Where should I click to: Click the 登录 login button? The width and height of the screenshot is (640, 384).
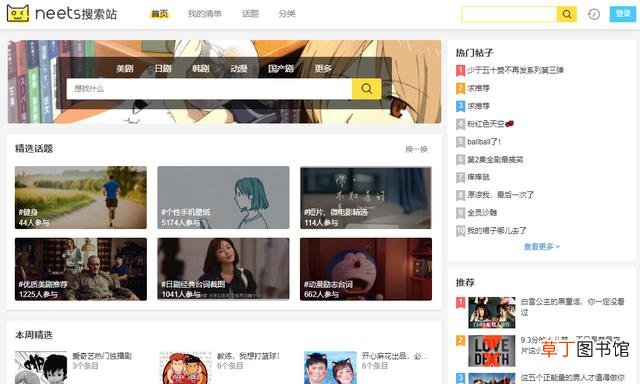tap(623, 14)
